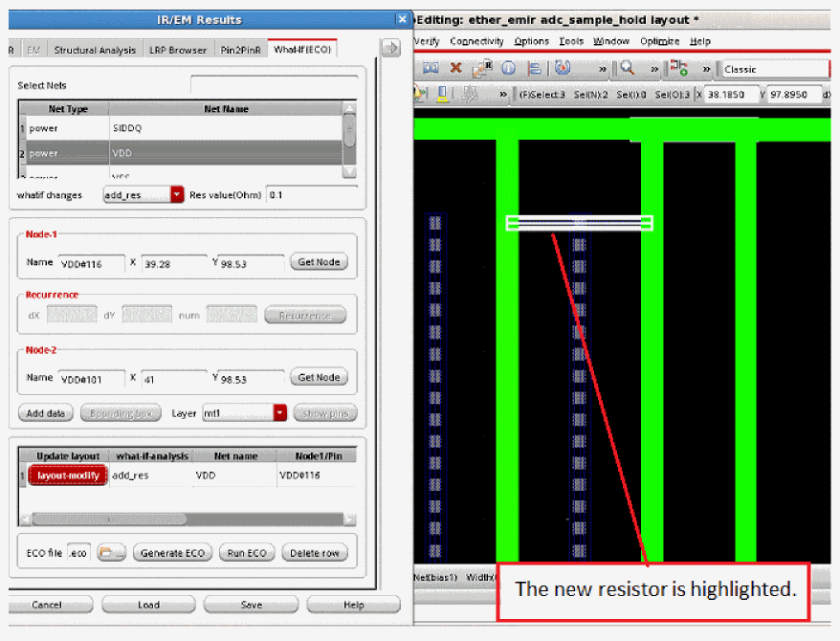
Task: Click Get Node button for Node-1
Action: pyautogui.click(x=319, y=262)
